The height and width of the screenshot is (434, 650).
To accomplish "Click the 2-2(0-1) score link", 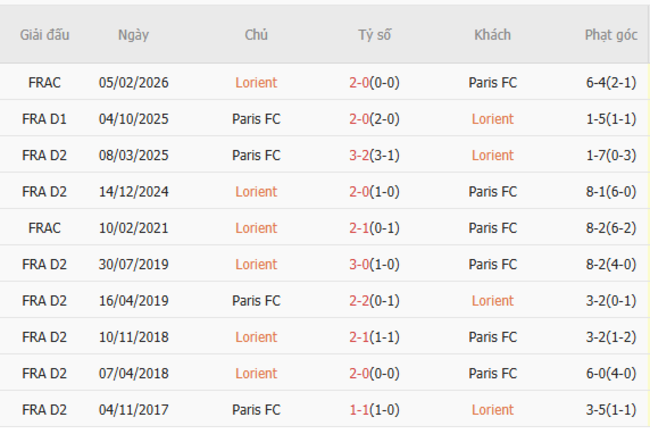I will point(375,300).
